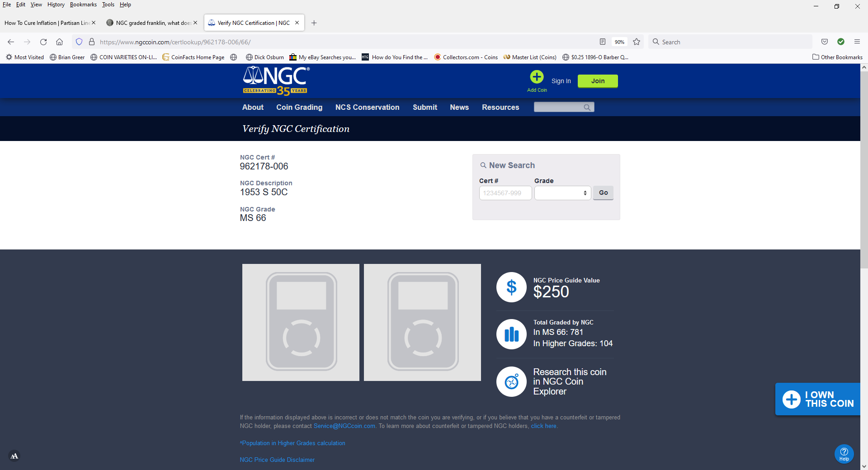Click the site security padlock icon

(x=91, y=42)
